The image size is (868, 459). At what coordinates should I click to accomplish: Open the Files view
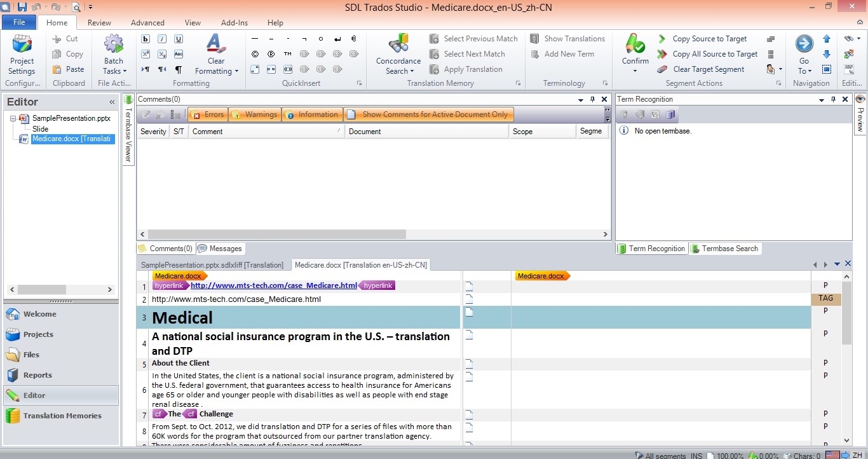(61, 355)
